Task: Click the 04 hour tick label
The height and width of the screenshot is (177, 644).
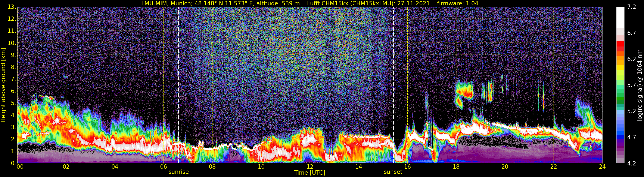Action: 115,167
